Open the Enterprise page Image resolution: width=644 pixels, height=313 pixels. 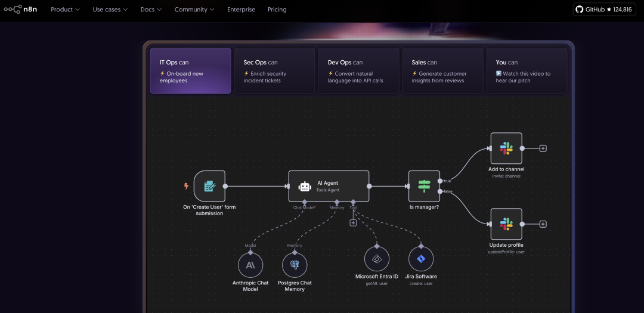pos(241,10)
